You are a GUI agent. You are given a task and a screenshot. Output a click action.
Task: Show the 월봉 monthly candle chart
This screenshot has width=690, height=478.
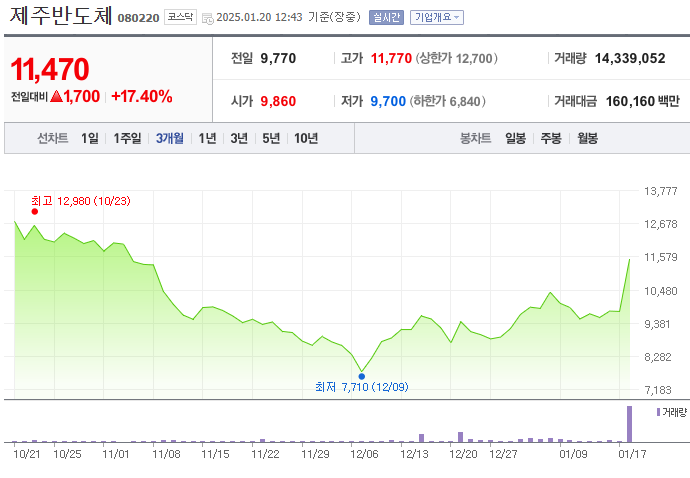pyautogui.click(x=587, y=138)
